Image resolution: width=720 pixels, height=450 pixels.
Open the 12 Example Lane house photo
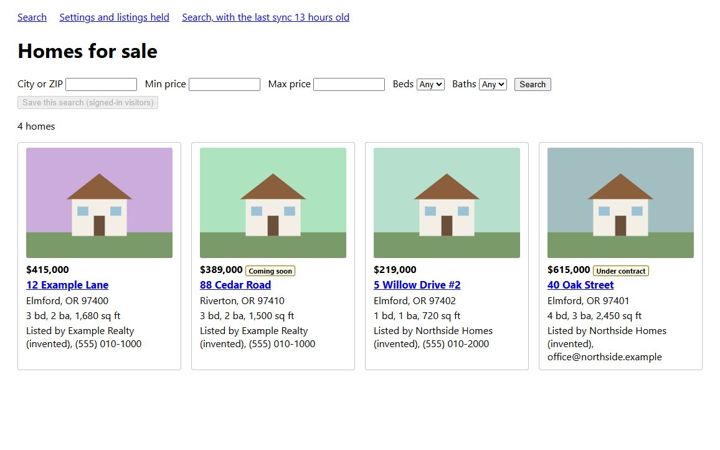pyautogui.click(x=99, y=202)
